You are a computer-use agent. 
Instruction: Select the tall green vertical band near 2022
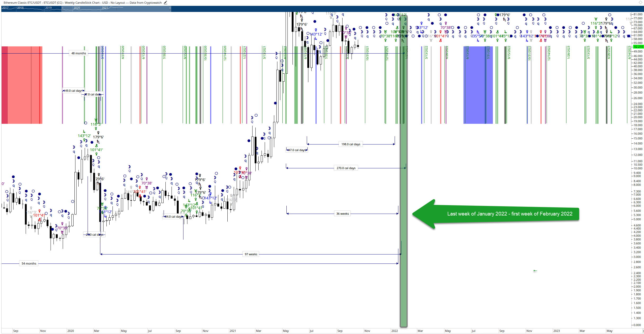[403, 171]
